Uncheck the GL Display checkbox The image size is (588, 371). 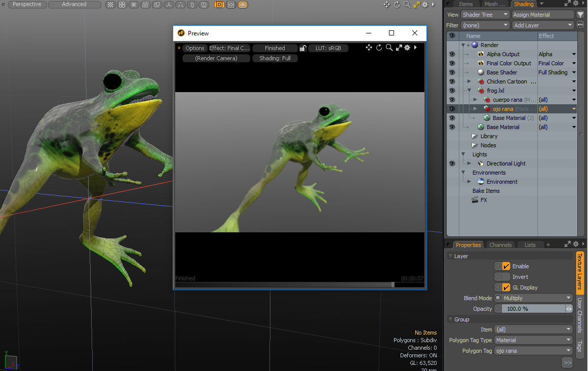coord(506,287)
